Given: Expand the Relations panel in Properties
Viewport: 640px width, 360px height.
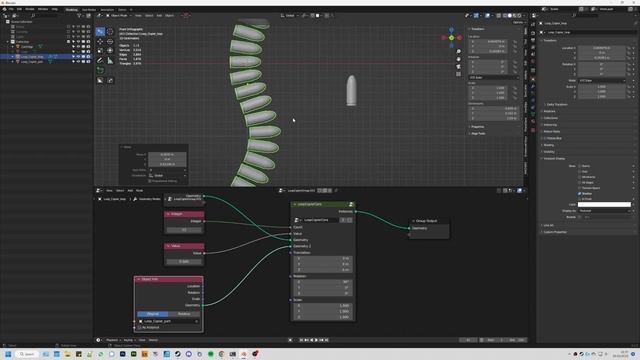Looking at the screenshot, I should point(549,111).
